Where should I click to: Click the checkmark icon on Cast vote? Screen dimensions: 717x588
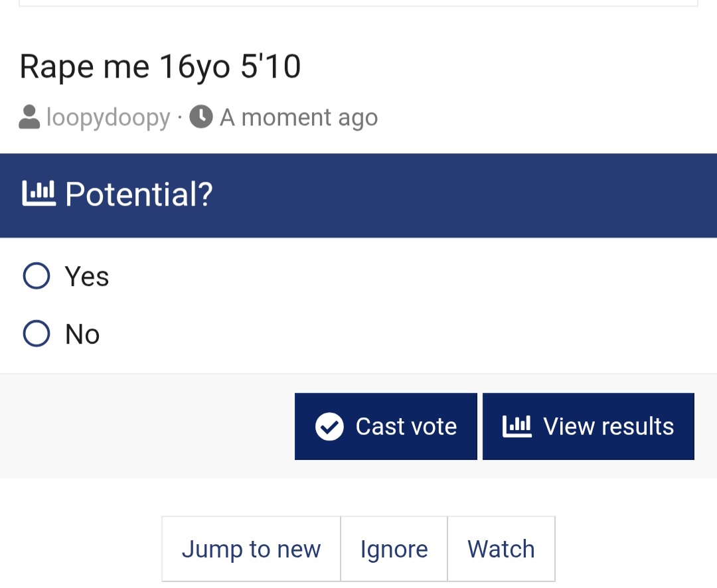point(329,426)
